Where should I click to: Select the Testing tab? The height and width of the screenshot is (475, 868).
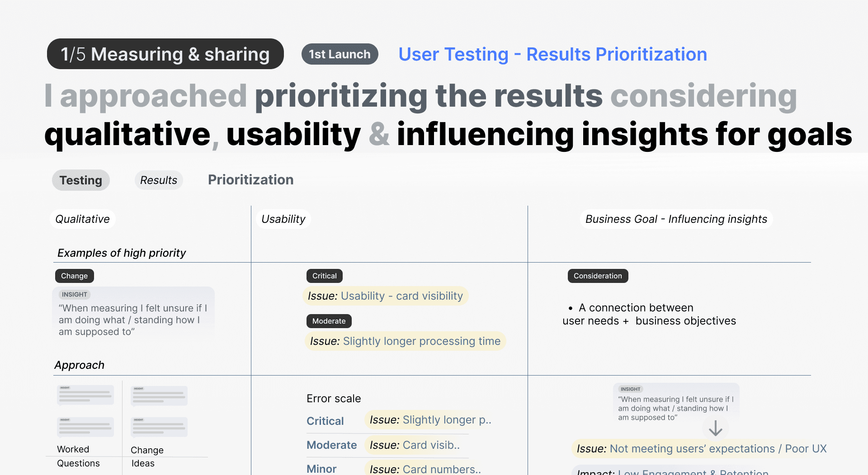tap(81, 180)
